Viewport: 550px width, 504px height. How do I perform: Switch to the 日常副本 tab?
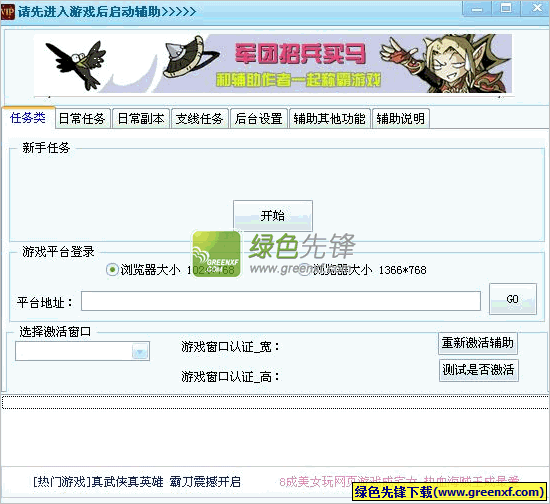coord(141,119)
